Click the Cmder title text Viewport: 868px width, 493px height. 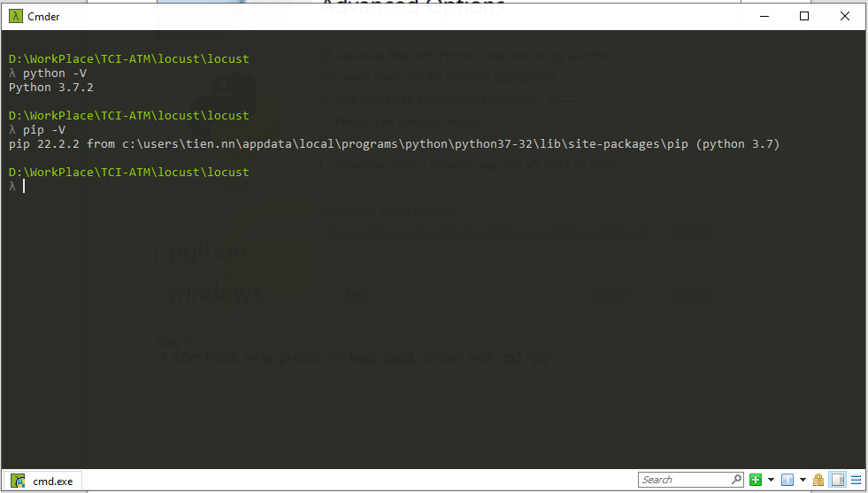(43, 16)
